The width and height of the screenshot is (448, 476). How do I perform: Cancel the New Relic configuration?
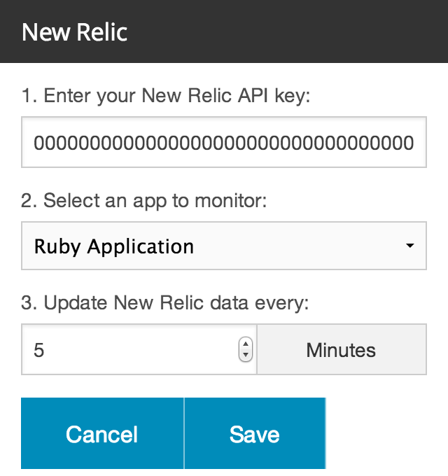tap(102, 433)
